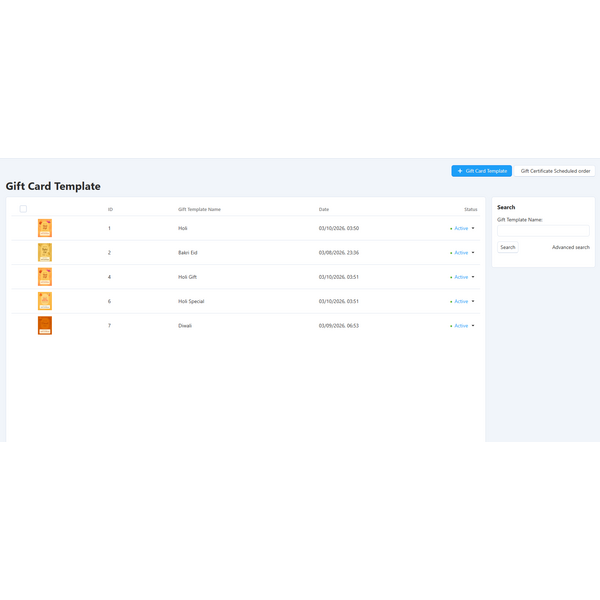Screen dimensions: 600x600
Task: Click the Active status of Holi template
Action: coord(460,228)
